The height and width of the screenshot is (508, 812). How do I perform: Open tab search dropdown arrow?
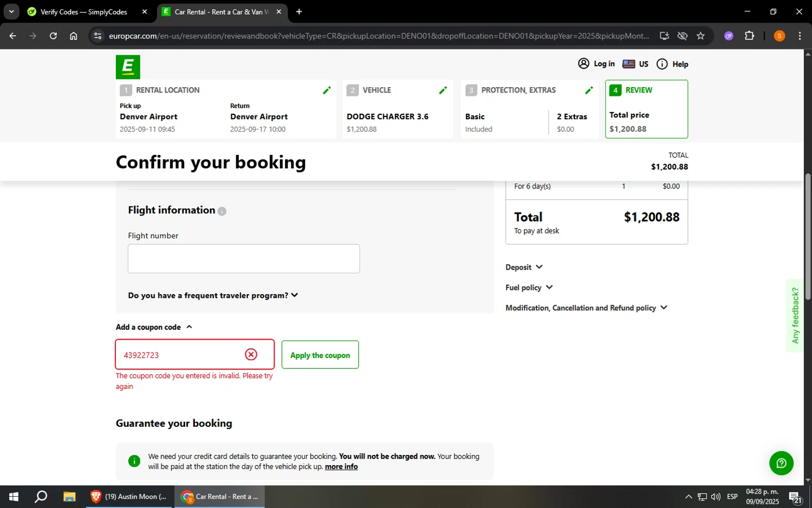coord(11,11)
